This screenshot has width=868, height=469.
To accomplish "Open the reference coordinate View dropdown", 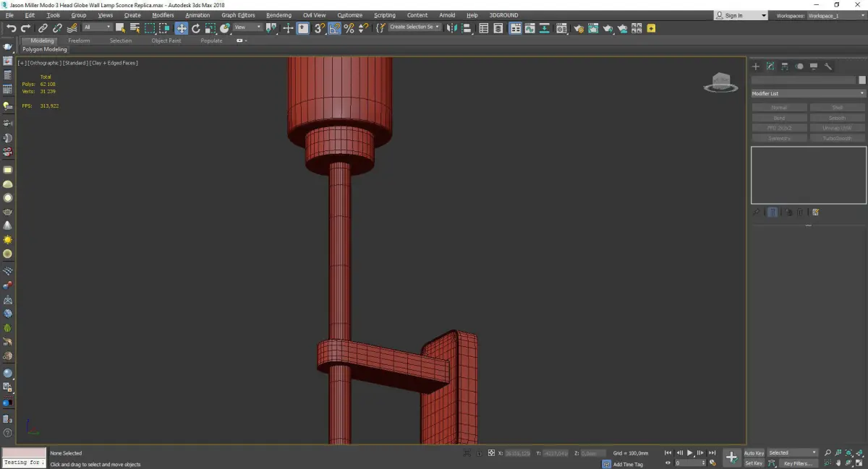I will pos(247,27).
